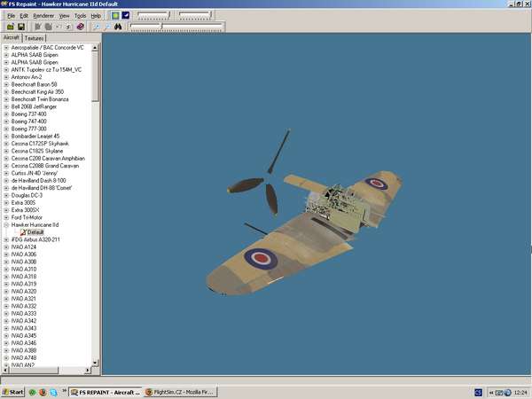This screenshot has height=399, width=532.
Task: Expand the ANTK Tupolev Tu-154M node
Action: pos(6,69)
